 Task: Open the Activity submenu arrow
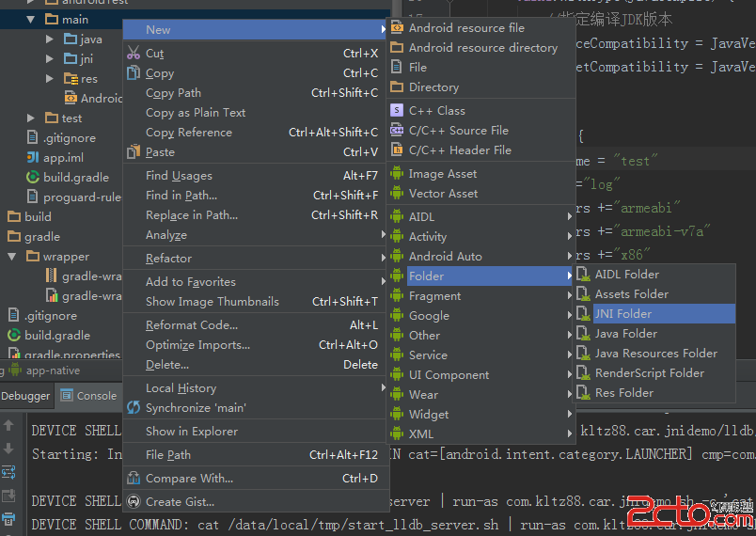pyautogui.click(x=570, y=236)
